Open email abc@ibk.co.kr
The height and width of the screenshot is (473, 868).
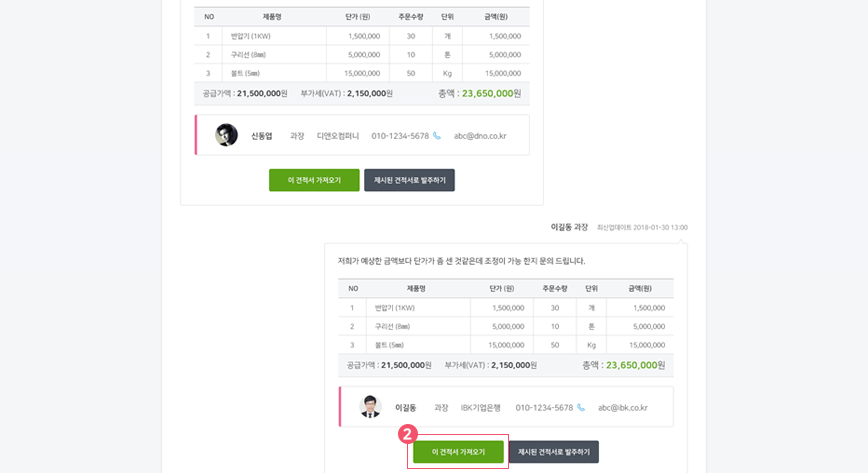[x=623, y=408]
